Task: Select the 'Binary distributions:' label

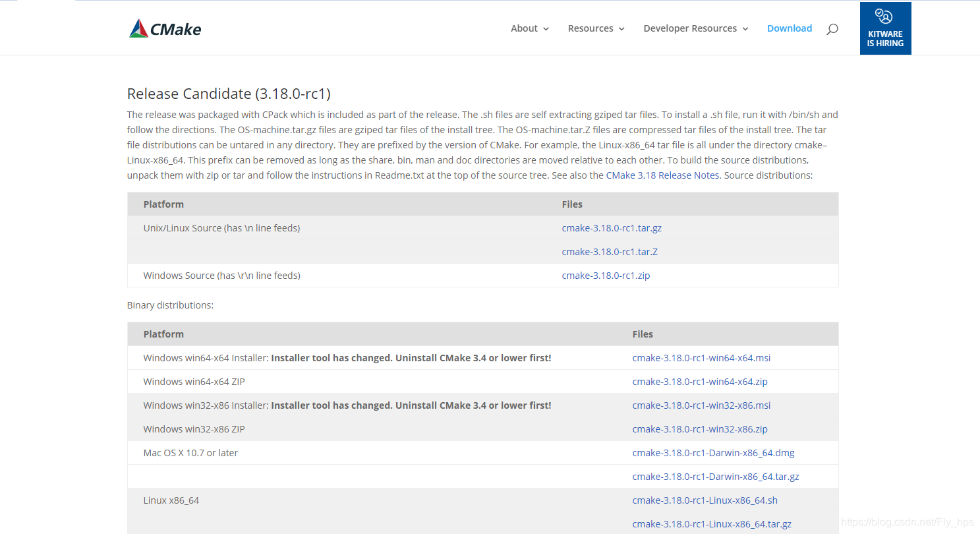Action: (170, 305)
